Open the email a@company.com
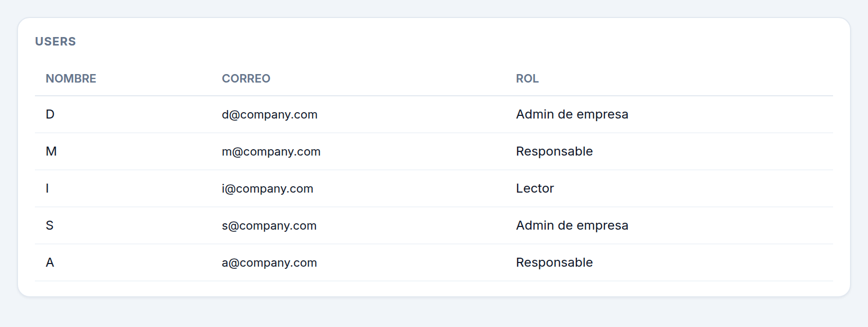 269,262
